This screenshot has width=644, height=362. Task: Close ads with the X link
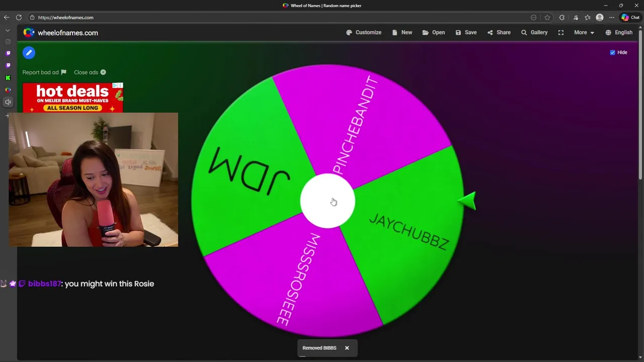pyautogui.click(x=90, y=72)
